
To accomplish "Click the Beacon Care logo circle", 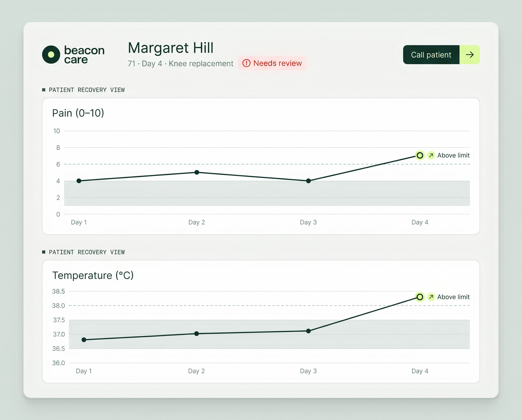I will [51, 54].
